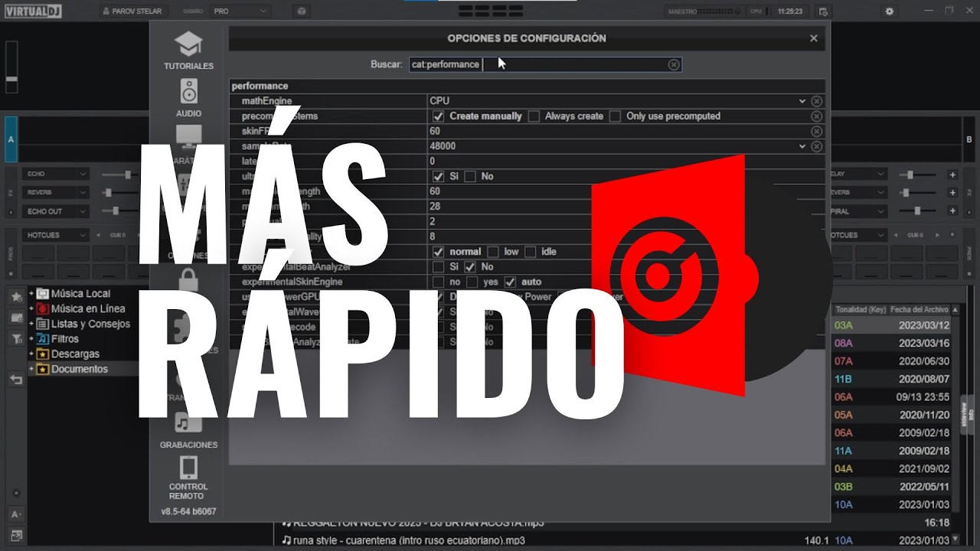Click the favorites star icon in browser sidebar
The height and width of the screenshot is (551, 980).
click(x=16, y=296)
